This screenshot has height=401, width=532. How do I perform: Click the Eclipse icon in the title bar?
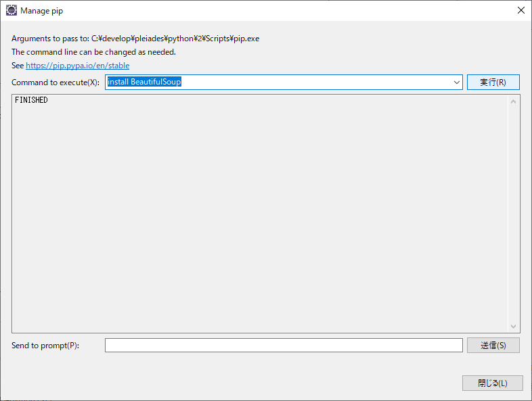pyautogui.click(x=12, y=11)
